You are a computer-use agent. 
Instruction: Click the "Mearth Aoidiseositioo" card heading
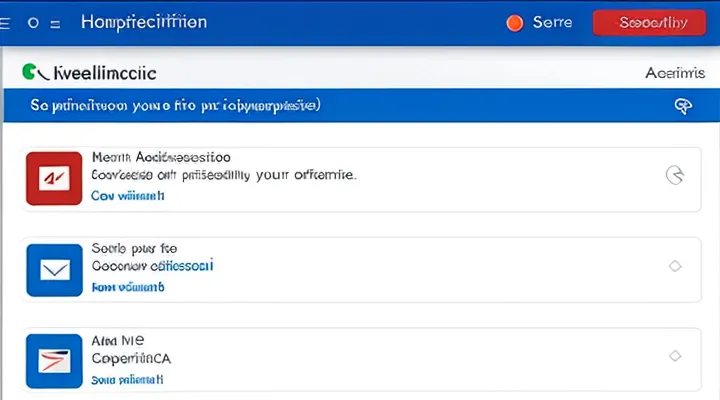(160, 157)
